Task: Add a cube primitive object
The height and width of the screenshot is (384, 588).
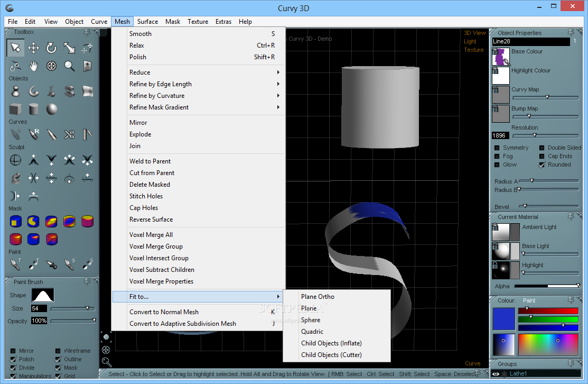Action: click(15, 109)
